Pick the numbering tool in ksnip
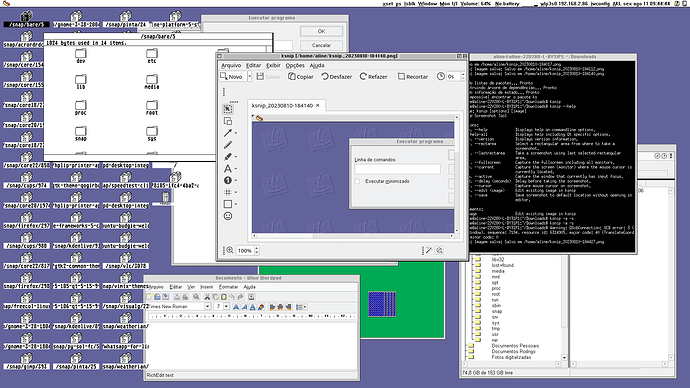This screenshot has height=388, width=690. 228,180
